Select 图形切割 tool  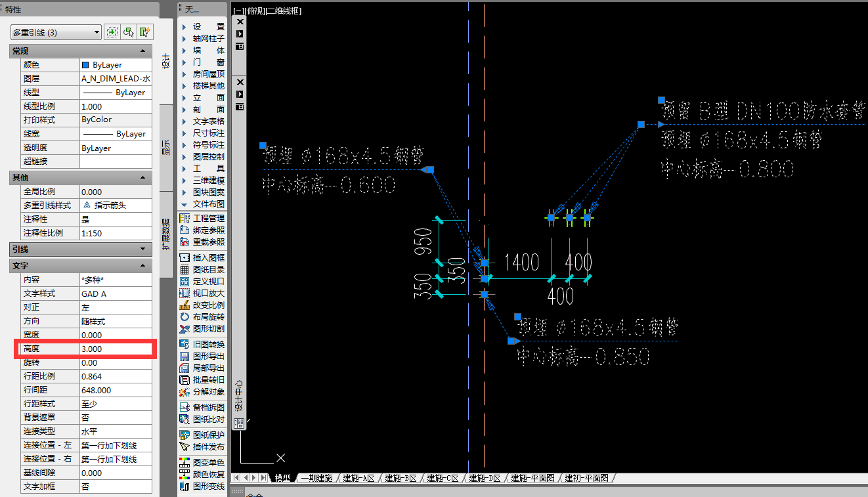click(x=202, y=328)
